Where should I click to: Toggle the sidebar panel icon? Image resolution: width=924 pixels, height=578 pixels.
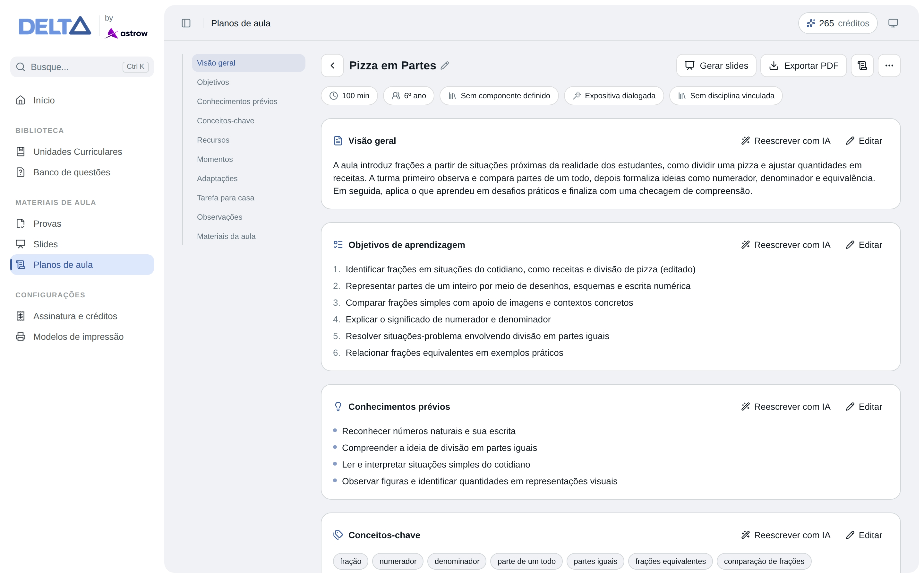[x=186, y=23]
